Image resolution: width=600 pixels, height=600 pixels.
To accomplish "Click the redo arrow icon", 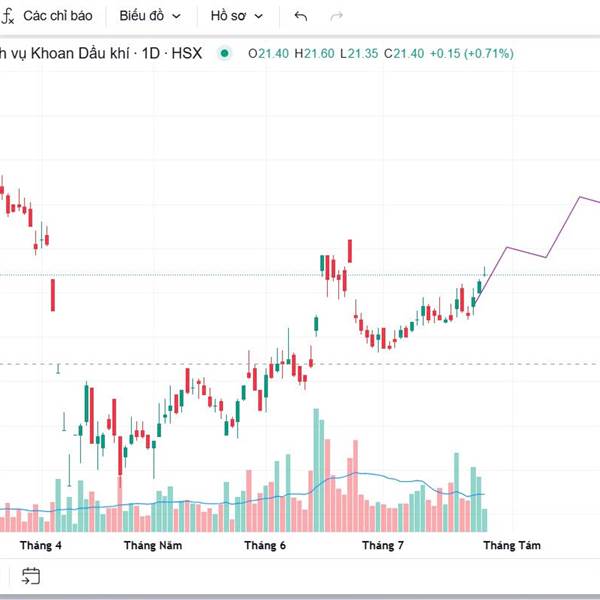I will point(336,16).
